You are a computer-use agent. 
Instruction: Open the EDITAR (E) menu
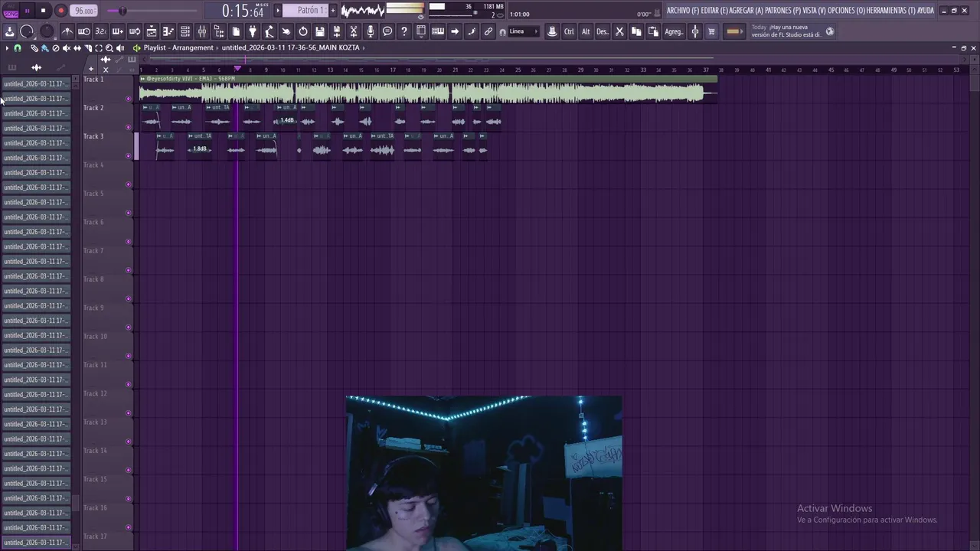[x=714, y=11]
